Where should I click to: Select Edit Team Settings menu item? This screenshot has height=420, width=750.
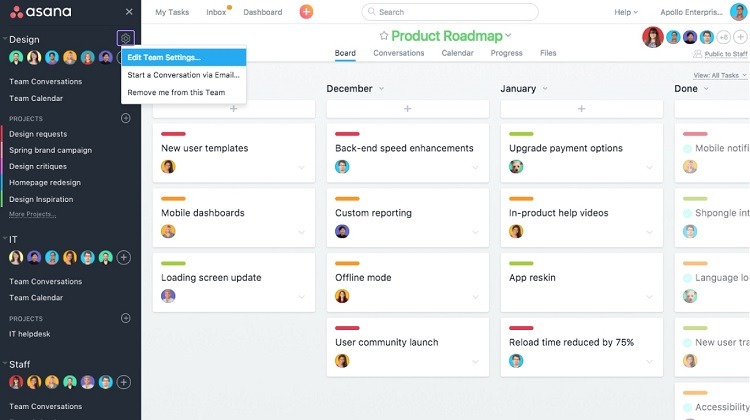[164, 57]
